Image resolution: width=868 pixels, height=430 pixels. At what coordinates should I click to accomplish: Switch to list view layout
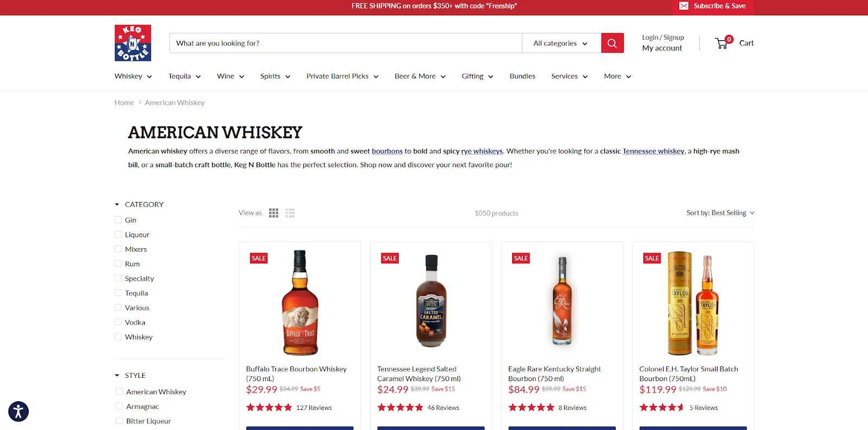[290, 213]
